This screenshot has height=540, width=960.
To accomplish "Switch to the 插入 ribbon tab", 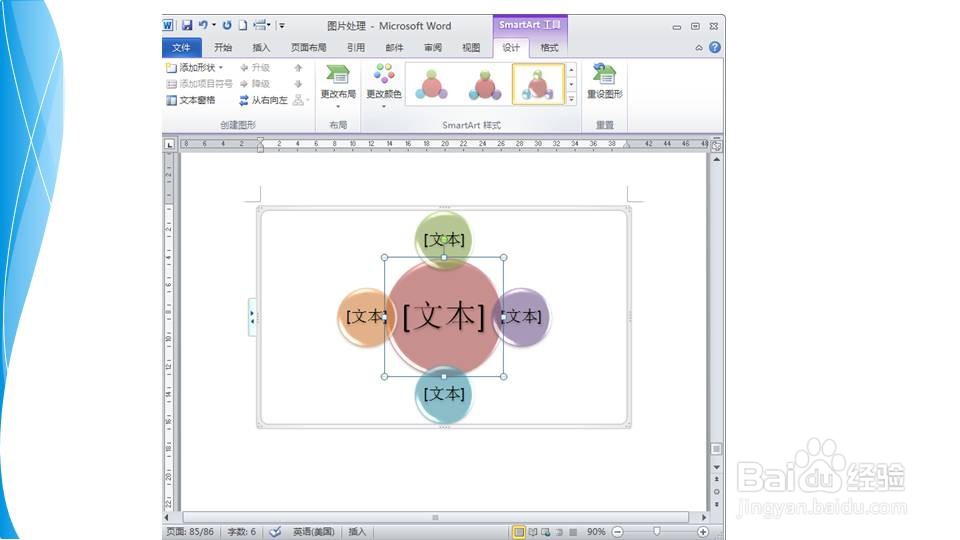I will pyautogui.click(x=261, y=47).
